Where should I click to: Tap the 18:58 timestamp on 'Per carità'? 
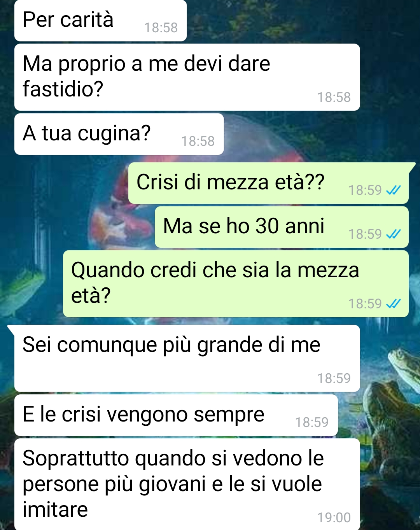161,28
